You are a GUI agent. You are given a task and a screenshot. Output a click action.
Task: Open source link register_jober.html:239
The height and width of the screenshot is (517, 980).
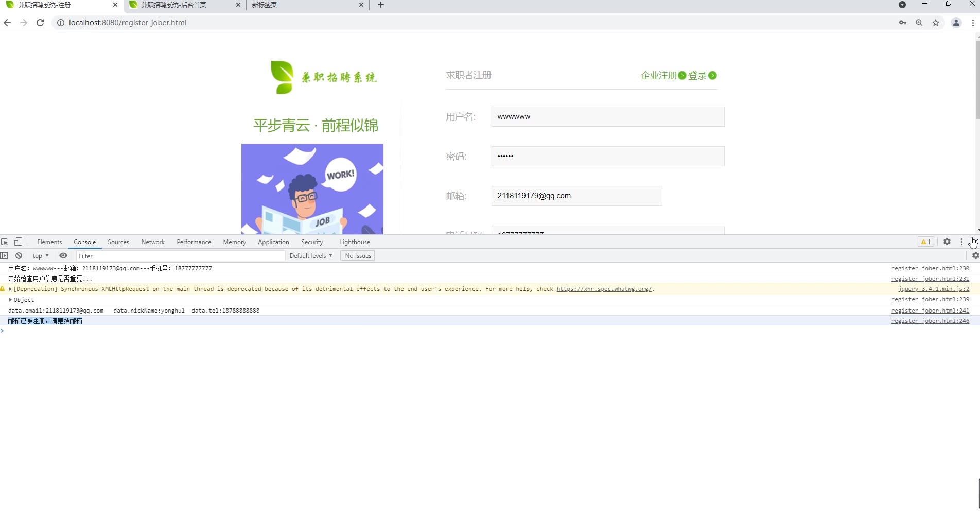pyautogui.click(x=930, y=300)
